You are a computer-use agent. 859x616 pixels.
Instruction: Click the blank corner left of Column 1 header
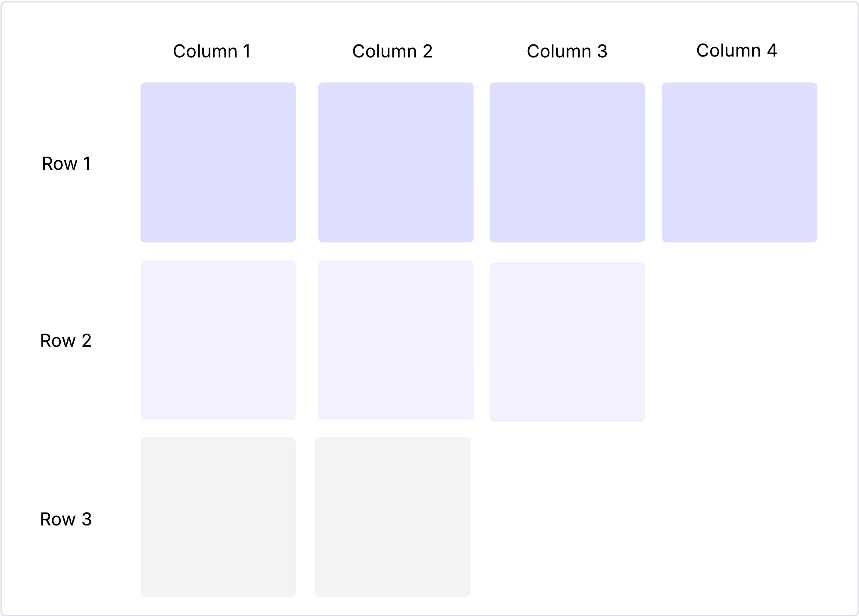66,51
